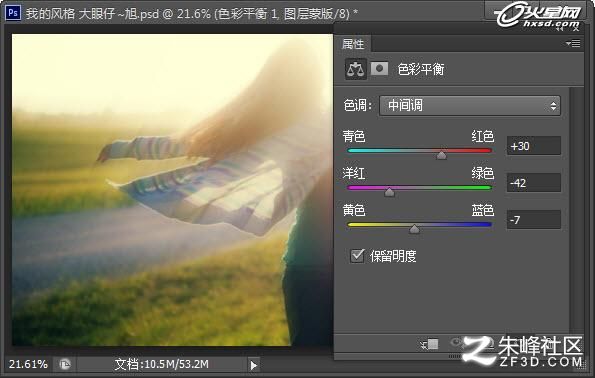
Task: Click the yellow-blue slider handle
Action: point(414,229)
